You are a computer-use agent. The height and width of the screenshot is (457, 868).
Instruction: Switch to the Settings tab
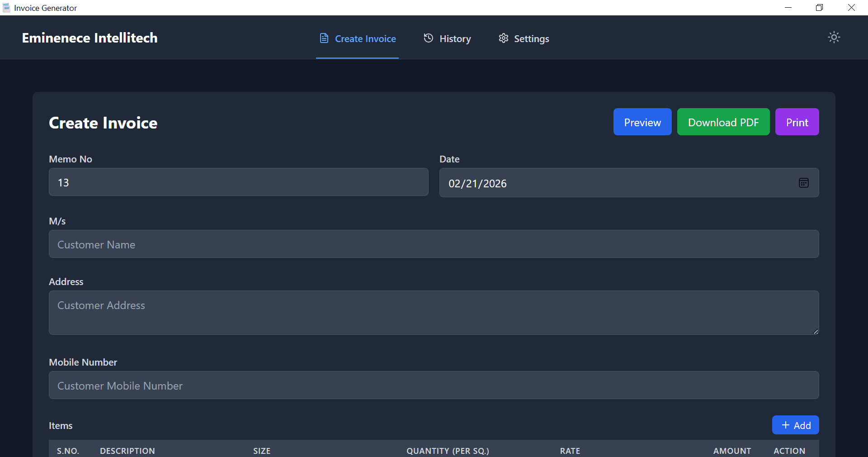point(524,38)
